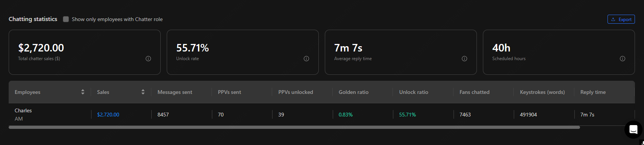Enable Show only employees with Chatter role
The height and width of the screenshot is (145, 644).
66,19
